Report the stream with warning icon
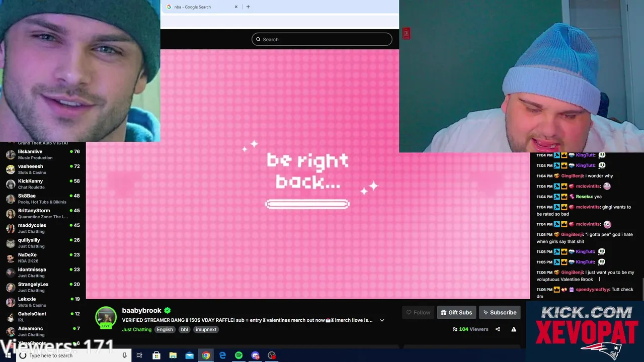The height and width of the screenshot is (362, 644). pyautogui.click(x=514, y=329)
